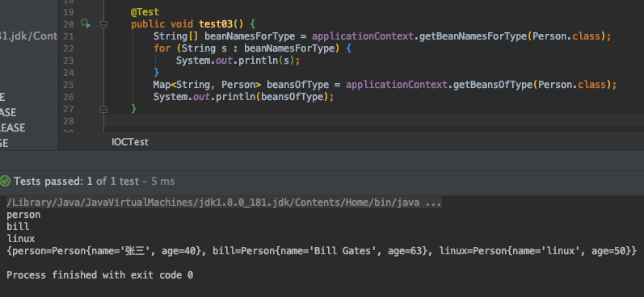Click the green tests passed check icon

coord(5,181)
